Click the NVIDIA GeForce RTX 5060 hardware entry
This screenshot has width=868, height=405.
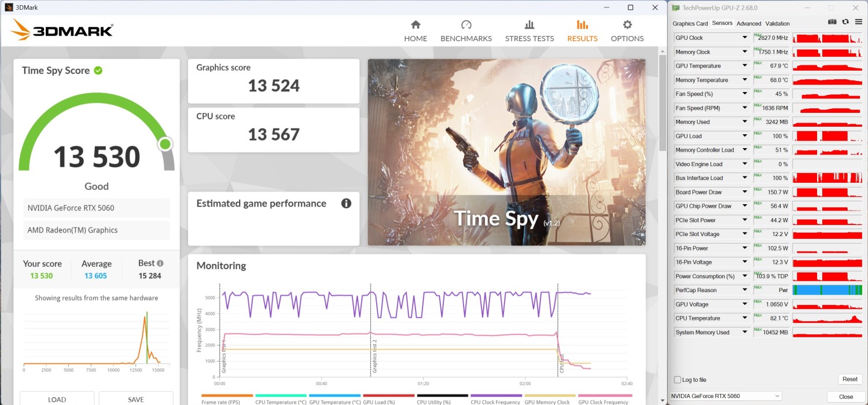(x=97, y=208)
